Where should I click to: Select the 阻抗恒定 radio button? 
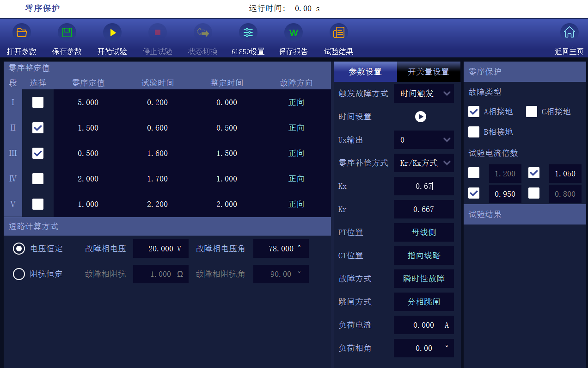[x=19, y=274]
